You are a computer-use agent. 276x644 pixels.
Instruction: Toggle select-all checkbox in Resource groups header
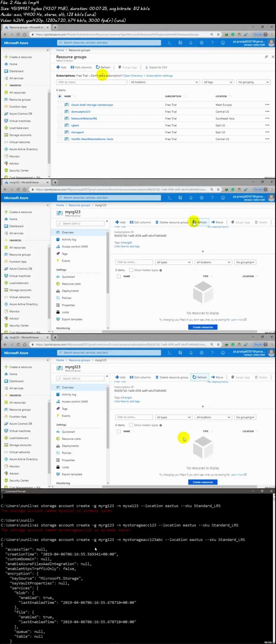click(x=60, y=96)
